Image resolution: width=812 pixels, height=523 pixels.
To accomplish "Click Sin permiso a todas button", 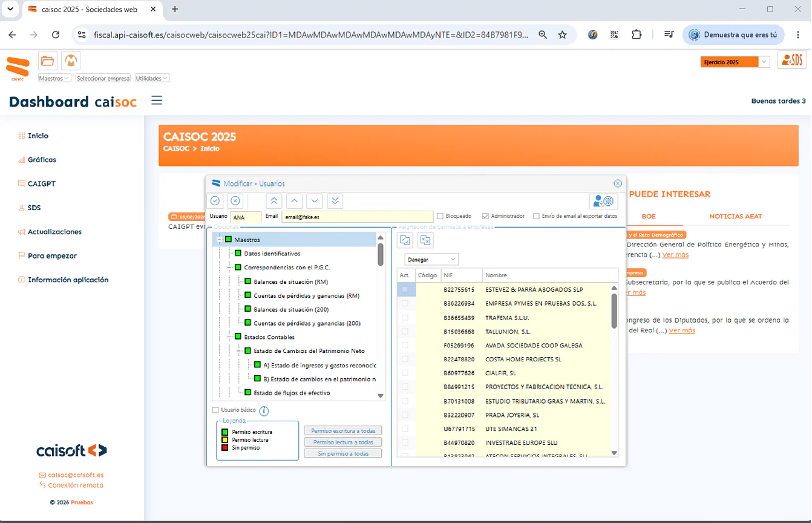I will point(343,453).
